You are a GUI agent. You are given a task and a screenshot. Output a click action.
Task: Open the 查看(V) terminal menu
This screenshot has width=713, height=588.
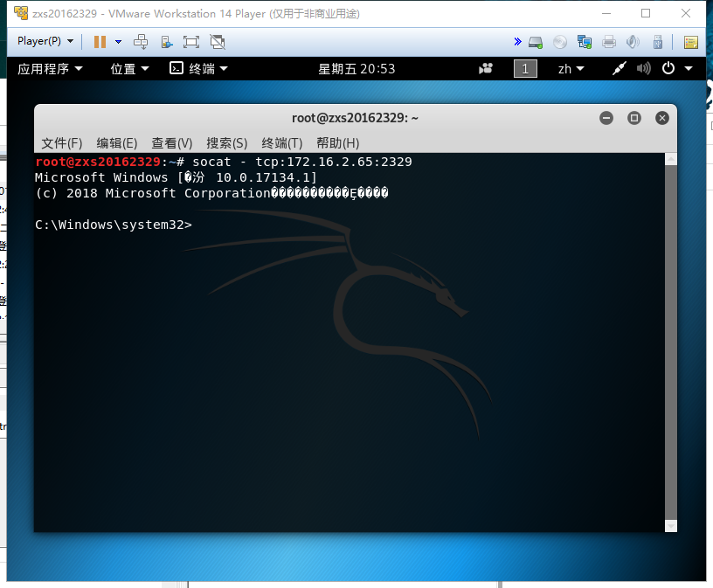(172, 143)
